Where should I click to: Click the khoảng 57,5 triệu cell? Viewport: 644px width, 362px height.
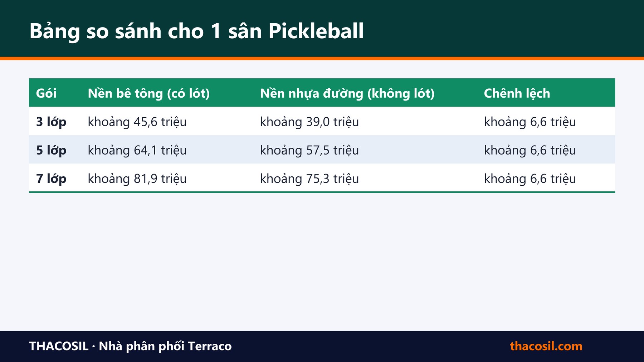pyautogui.click(x=309, y=150)
